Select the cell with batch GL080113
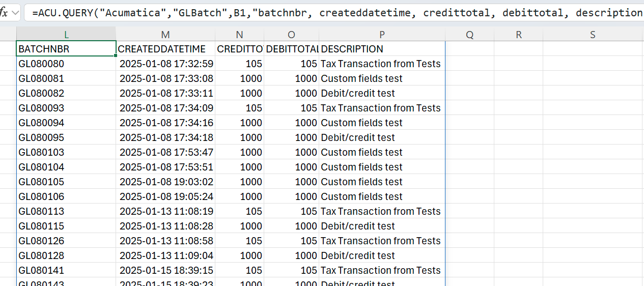This screenshot has height=286, width=644. tap(66, 211)
